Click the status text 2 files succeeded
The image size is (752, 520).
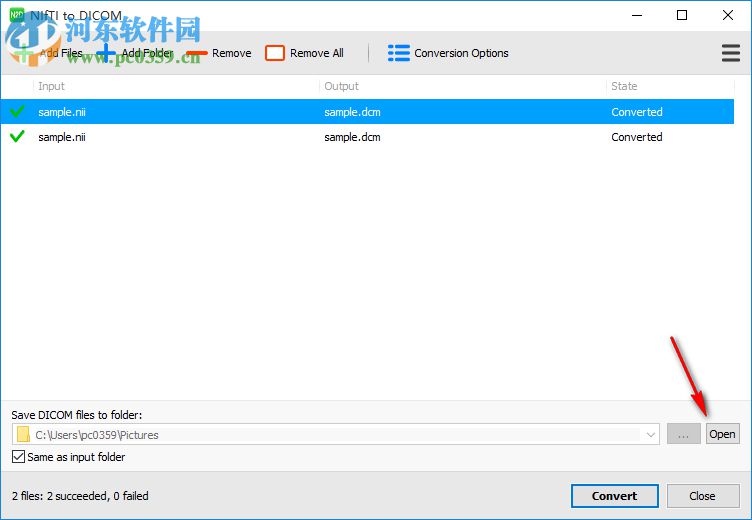[80, 496]
